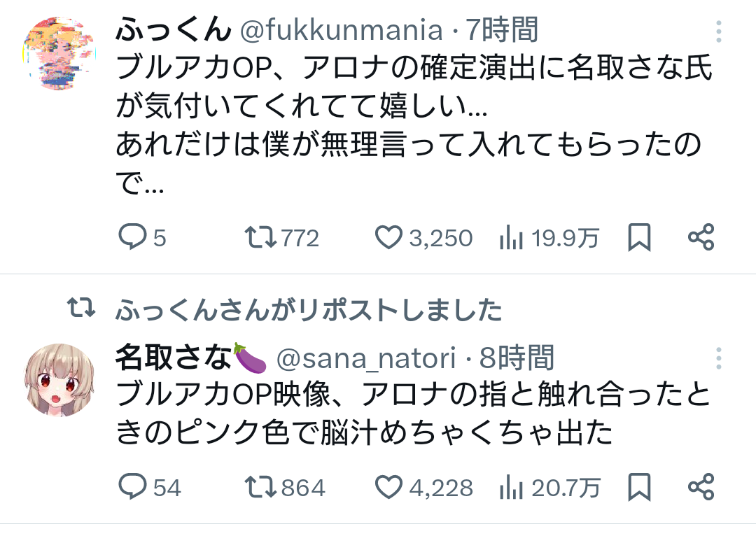The image size is (756, 536).
Task: Repost 名取さな's tweet with 864 reposts
Action: coord(260,486)
